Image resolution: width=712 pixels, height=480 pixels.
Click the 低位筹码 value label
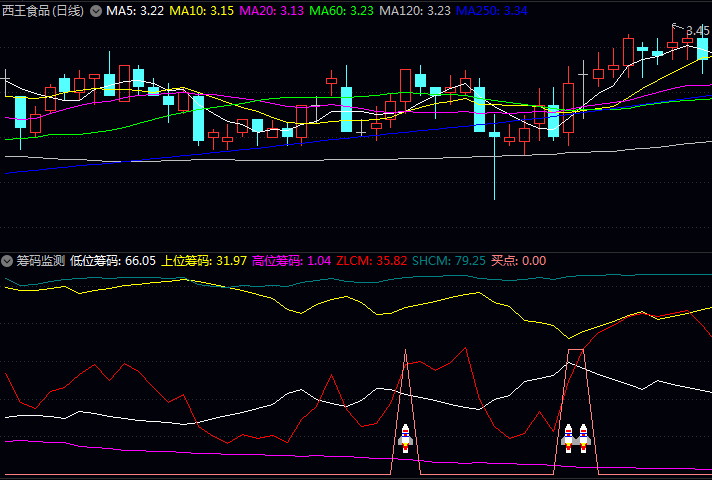click(x=113, y=260)
